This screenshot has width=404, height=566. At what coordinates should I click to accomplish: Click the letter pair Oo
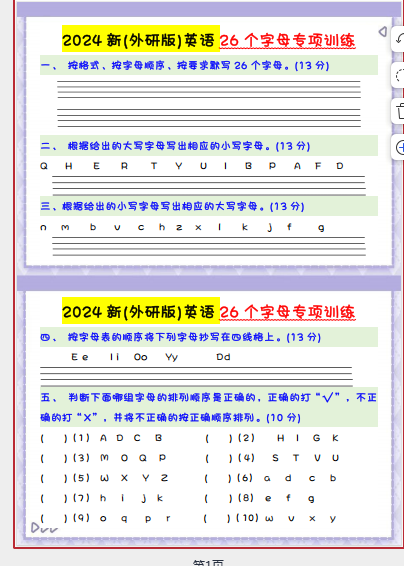[140, 357]
